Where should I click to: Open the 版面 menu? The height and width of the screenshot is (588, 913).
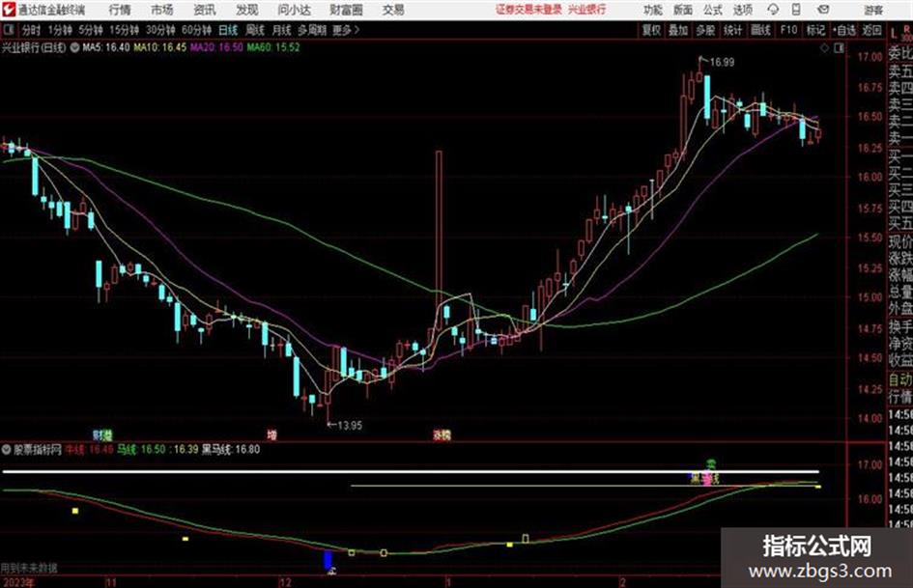point(682,10)
